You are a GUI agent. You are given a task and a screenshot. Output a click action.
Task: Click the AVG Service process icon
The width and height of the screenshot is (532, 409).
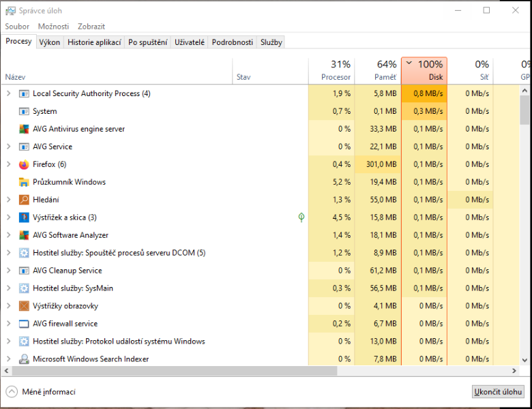pos(24,147)
